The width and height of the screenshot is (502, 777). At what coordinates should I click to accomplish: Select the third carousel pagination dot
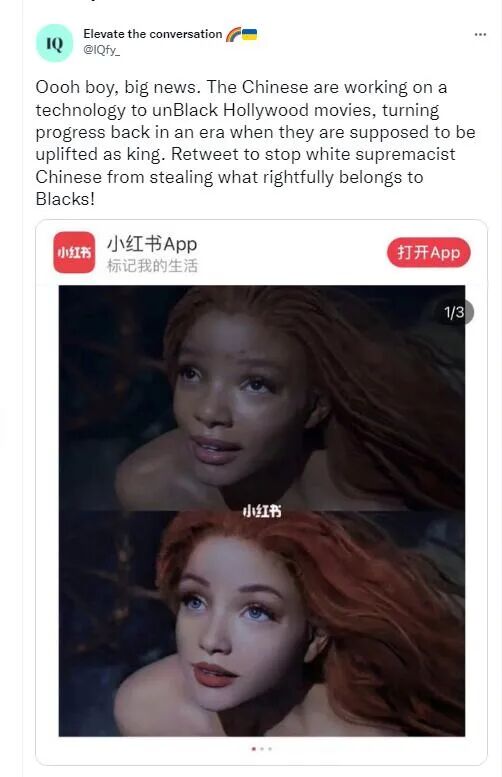point(270,749)
